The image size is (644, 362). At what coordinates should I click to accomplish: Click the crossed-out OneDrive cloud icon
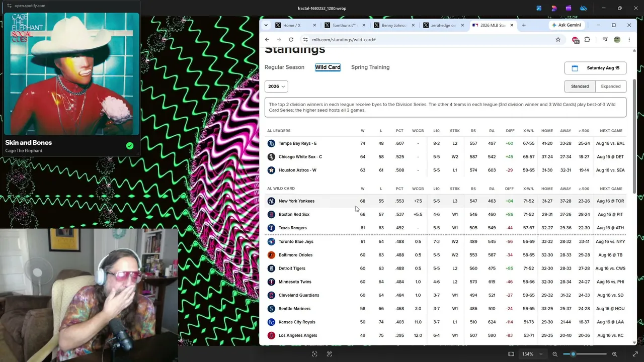(584, 8)
